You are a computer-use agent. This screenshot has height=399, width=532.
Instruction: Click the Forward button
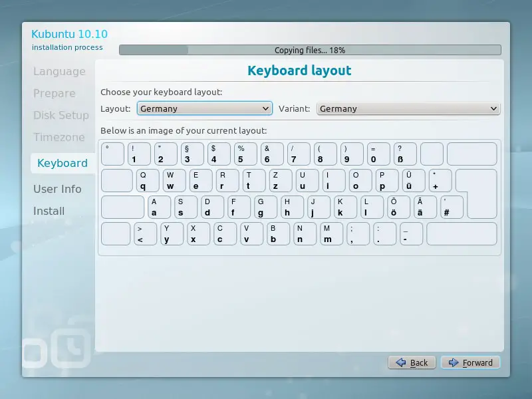(470, 362)
